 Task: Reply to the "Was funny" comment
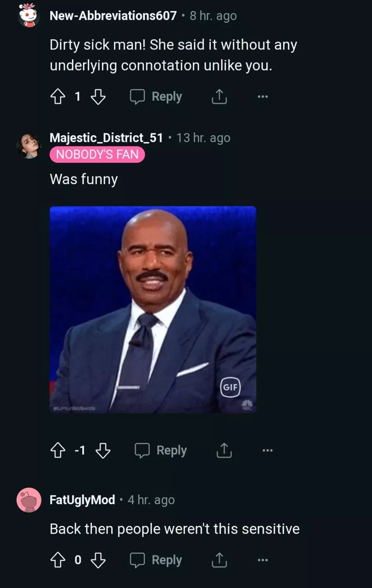pyautogui.click(x=161, y=450)
